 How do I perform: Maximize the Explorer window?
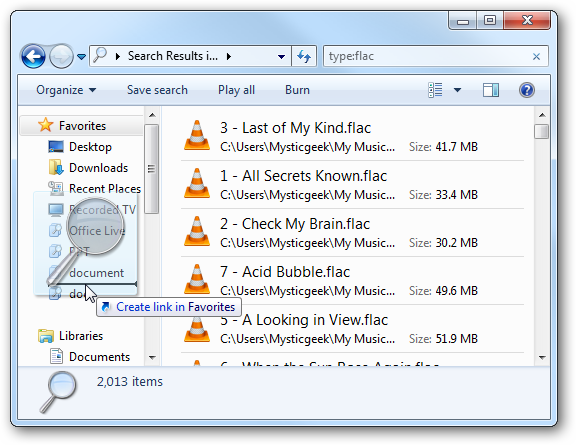490,21
